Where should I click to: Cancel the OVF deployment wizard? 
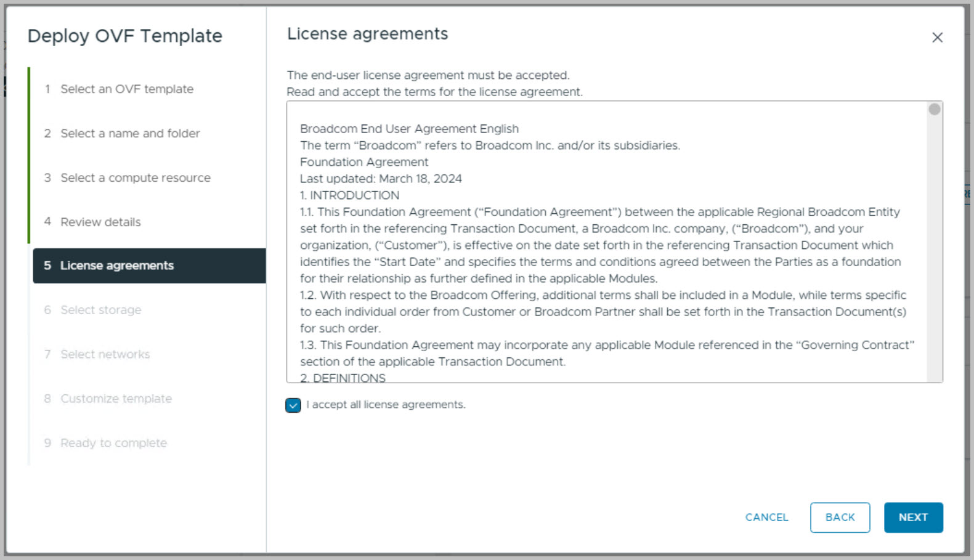766,517
